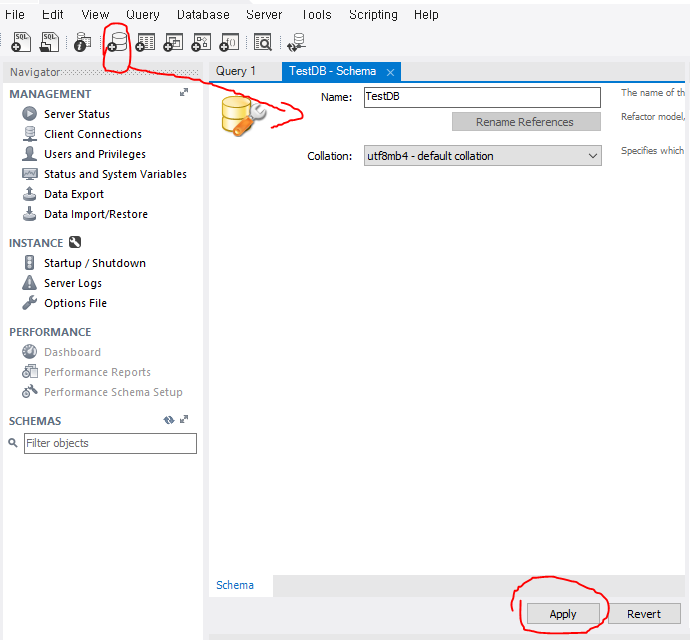Viewport: 690px width, 640px height.
Task: Click the create new table icon
Action: click(145, 42)
